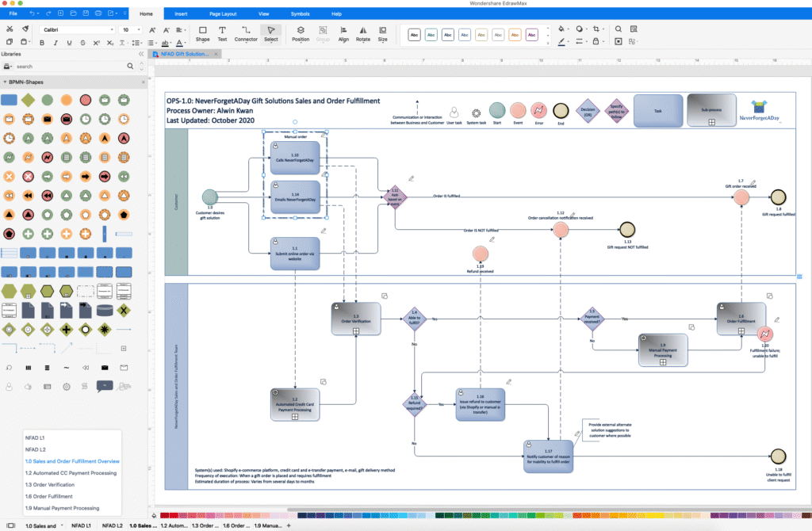
Task: Open the font size 10 dropdown
Action: [x=130, y=30]
